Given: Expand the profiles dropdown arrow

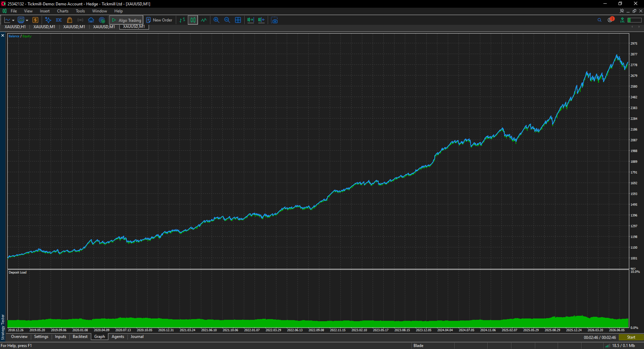Looking at the screenshot, I should coord(27,20).
